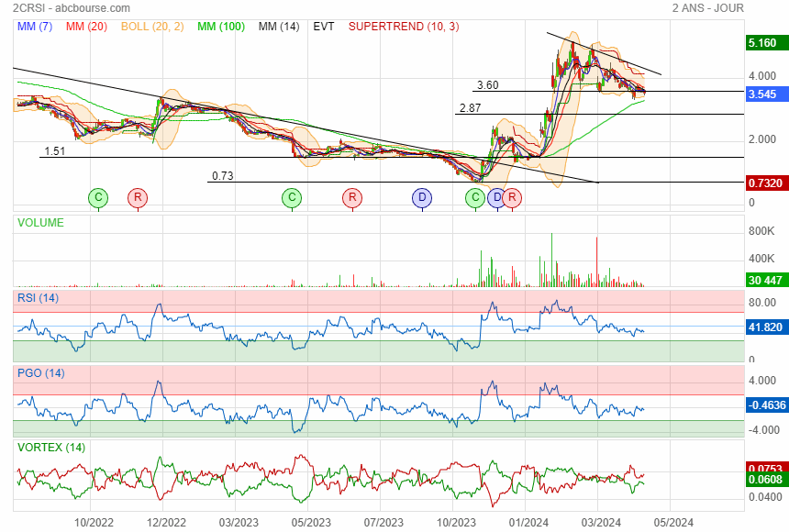
Task: Click the green 0.0608 Vortex value tag
Action: tap(766, 479)
